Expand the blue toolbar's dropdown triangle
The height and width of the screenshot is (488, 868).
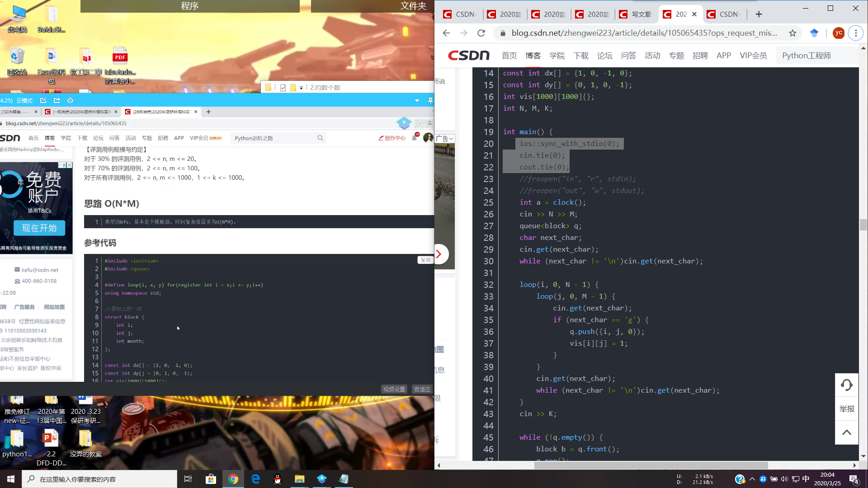[417, 100]
